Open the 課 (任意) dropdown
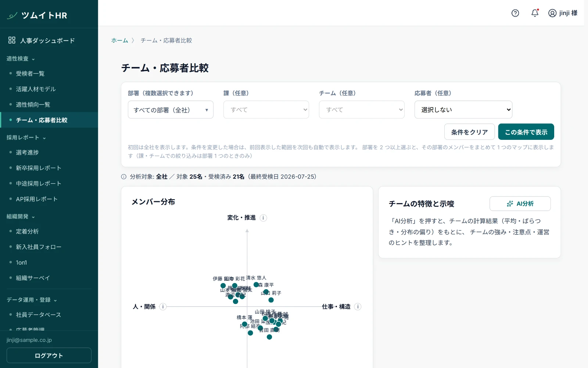This screenshot has width=588, height=368. click(266, 110)
